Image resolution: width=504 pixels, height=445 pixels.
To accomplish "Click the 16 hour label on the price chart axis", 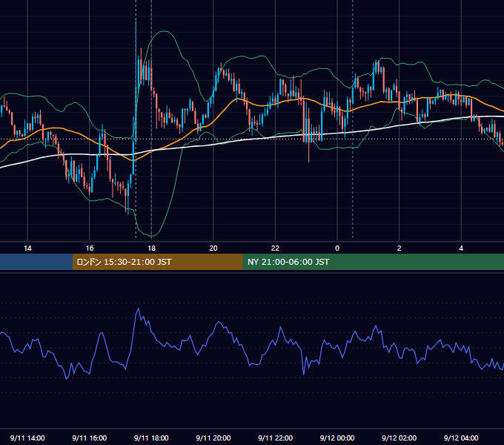I will tap(90, 248).
